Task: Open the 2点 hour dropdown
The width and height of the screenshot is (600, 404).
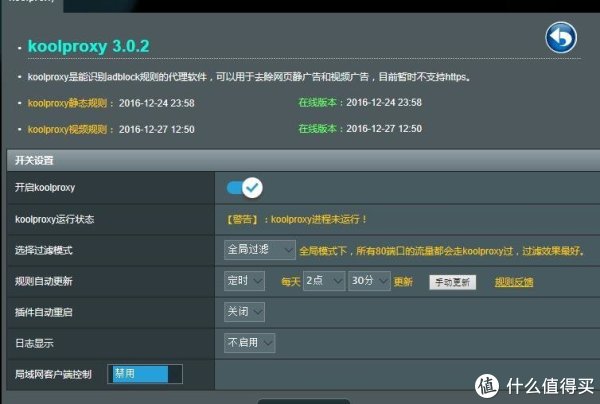Action: pos(324,281)
